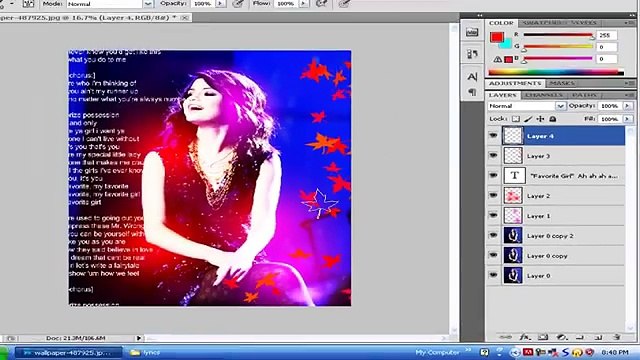Image resolution: width=640 pixels, height=360 pixels.
Task: Click the R value field showing 255
Action: click(606, 36)
